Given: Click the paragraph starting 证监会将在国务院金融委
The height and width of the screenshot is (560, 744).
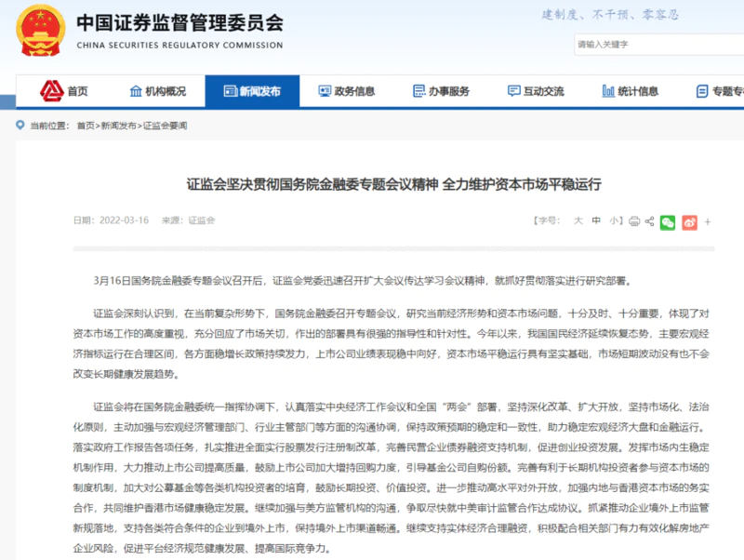Looking at the screenshot, I should pos(391,477).
